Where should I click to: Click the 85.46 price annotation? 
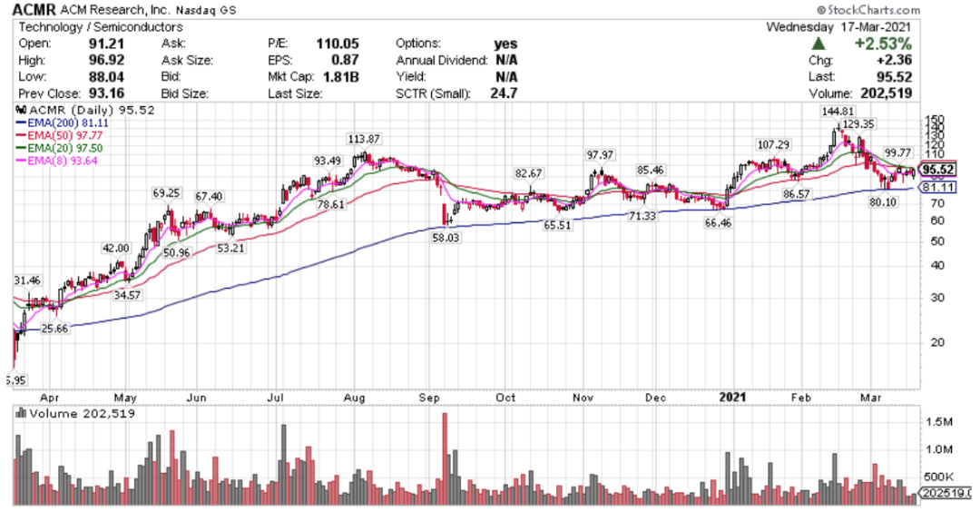click(x=651, y=170)
